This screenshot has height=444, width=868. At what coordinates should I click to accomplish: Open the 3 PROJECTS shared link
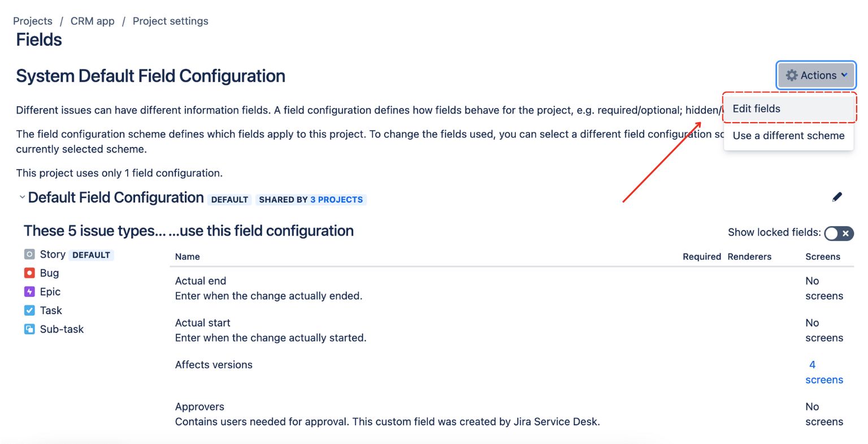click(339, 199)
